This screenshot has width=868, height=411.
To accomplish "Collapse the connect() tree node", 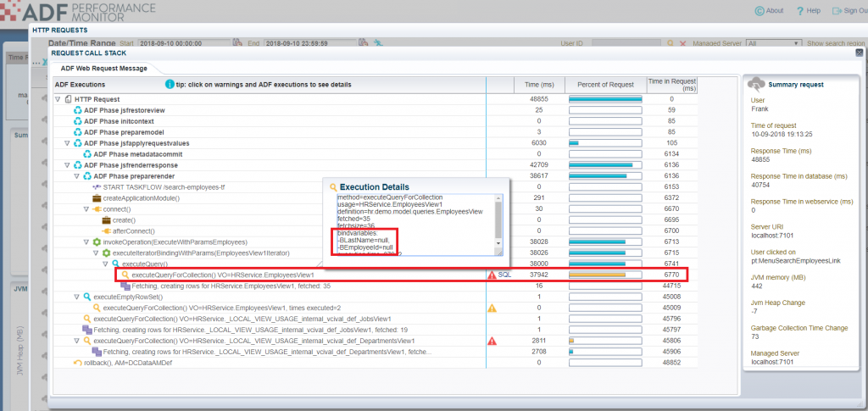I will pos(86,208).
